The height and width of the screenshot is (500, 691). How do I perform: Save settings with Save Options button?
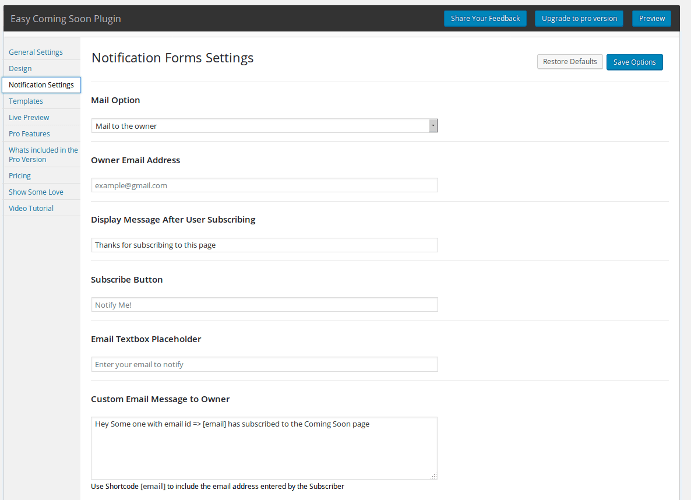(x=635, y=62)
